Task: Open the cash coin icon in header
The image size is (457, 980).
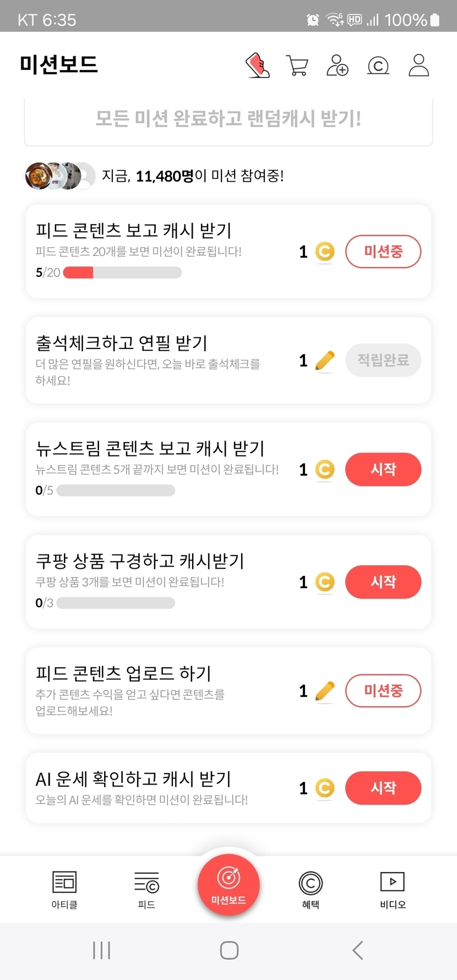Action: (x=378, y=66)
